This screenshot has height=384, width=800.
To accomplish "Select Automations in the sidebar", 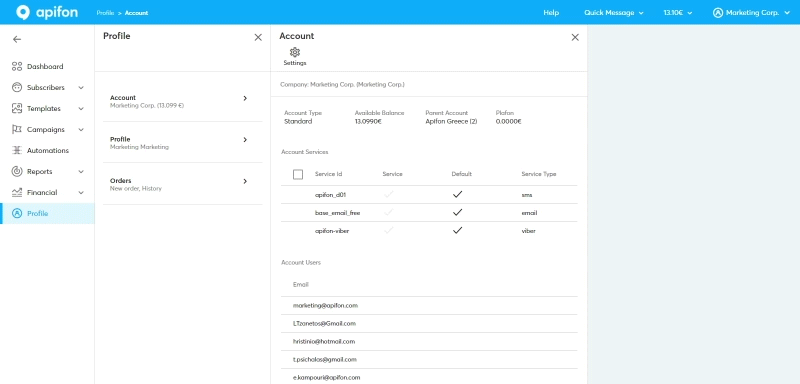I will (x=47, y=150).
